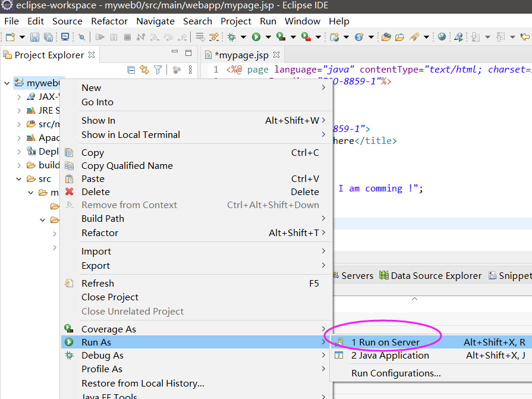Expand the JRE System Library node
The height and width of the screenshot is (399, 532).
coord(19,111)
